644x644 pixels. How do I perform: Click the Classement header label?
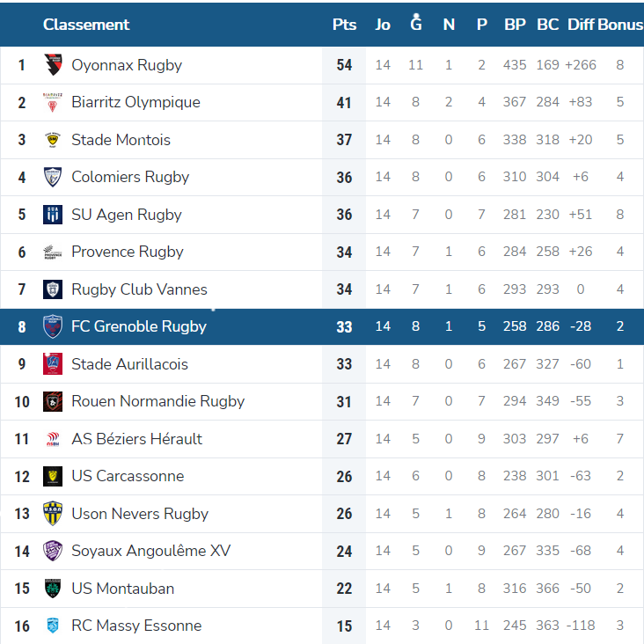[x=86, y=25]
